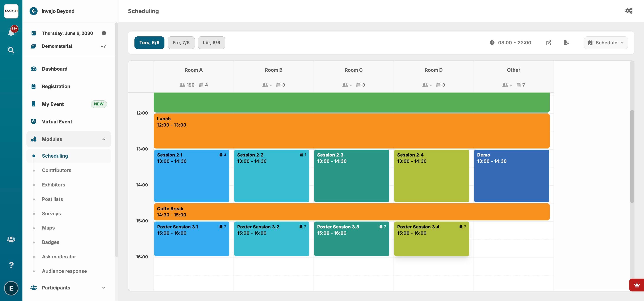Click the back arrow beside Invajo Beyond
The image size is (644, 301).
34,11
